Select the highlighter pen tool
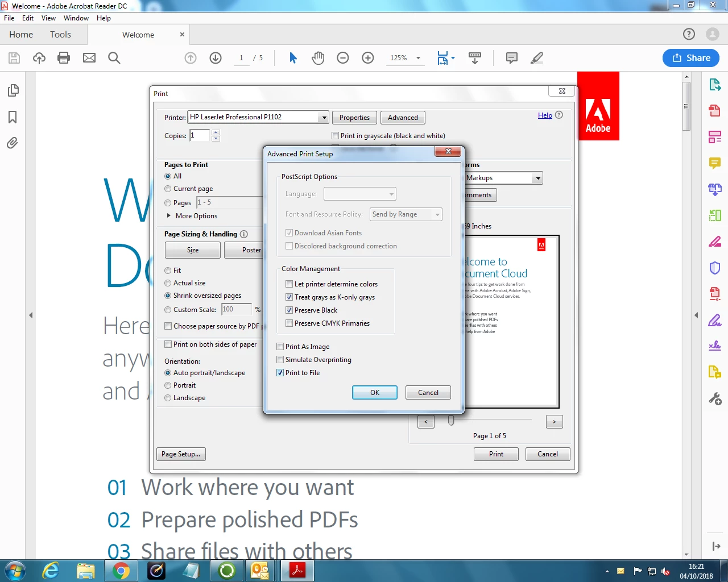Screen dimensions: 728x582 (536, 58)
